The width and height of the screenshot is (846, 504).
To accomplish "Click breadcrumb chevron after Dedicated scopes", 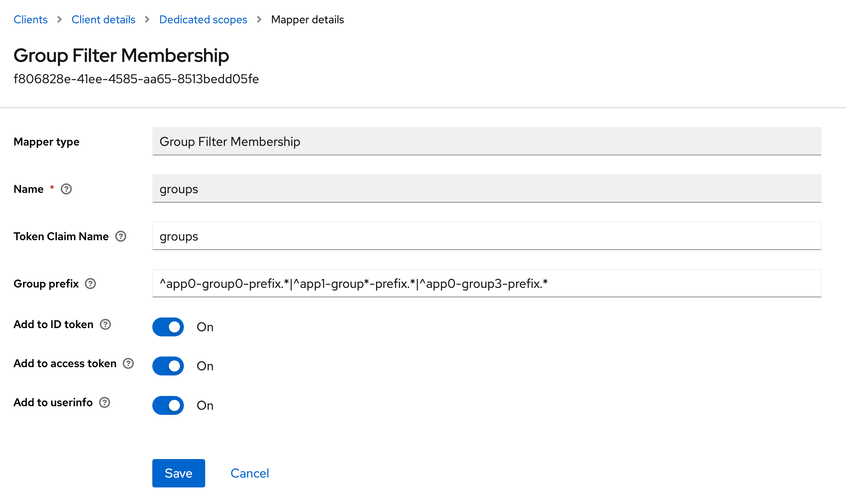I will coord(259,20).
